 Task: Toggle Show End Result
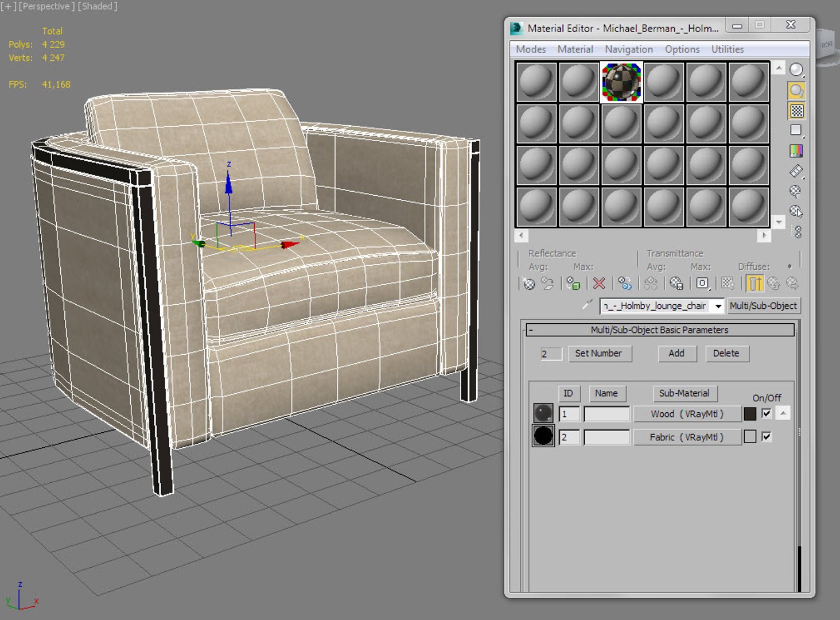[x=755, y=283]
